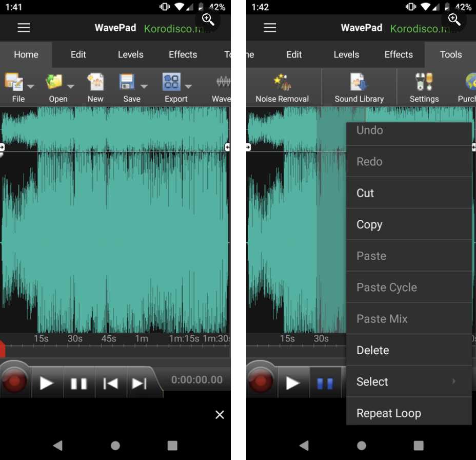
Task: Switch to the Effects tab in right screen
Action: [x=399, y=54]
